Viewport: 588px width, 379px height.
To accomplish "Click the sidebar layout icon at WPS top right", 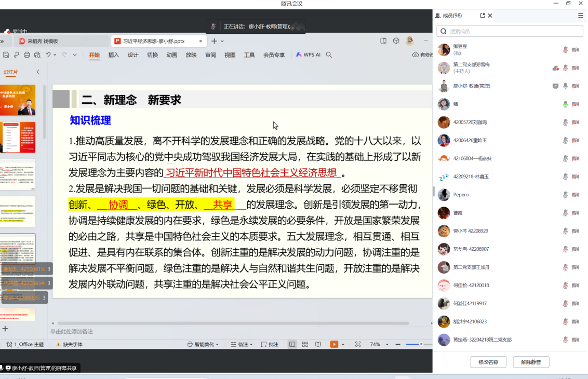I will coord(383,41).
